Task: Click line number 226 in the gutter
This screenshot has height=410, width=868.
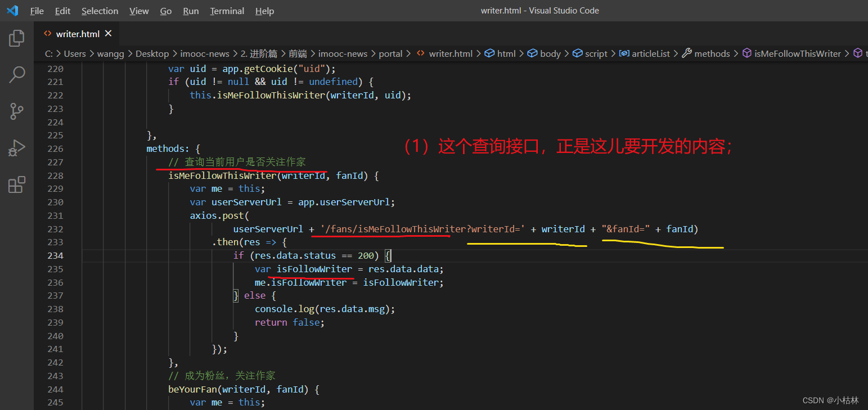Action: (55, 148)
